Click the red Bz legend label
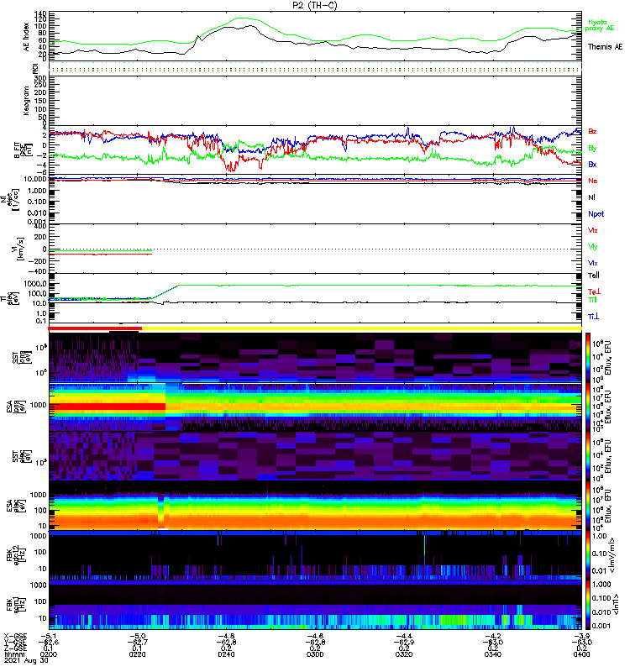The height and width of the screenshot is (672, 630). 592,132
